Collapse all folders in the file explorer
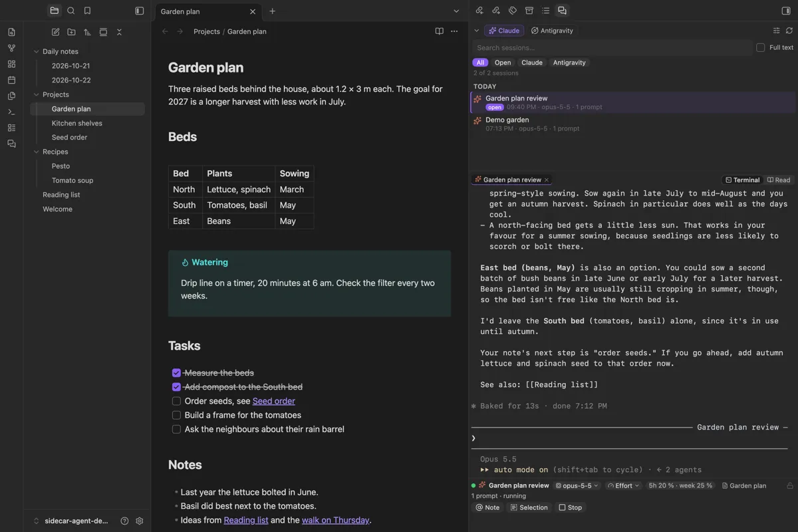This screenshot has height=532, width=798. 119,32
